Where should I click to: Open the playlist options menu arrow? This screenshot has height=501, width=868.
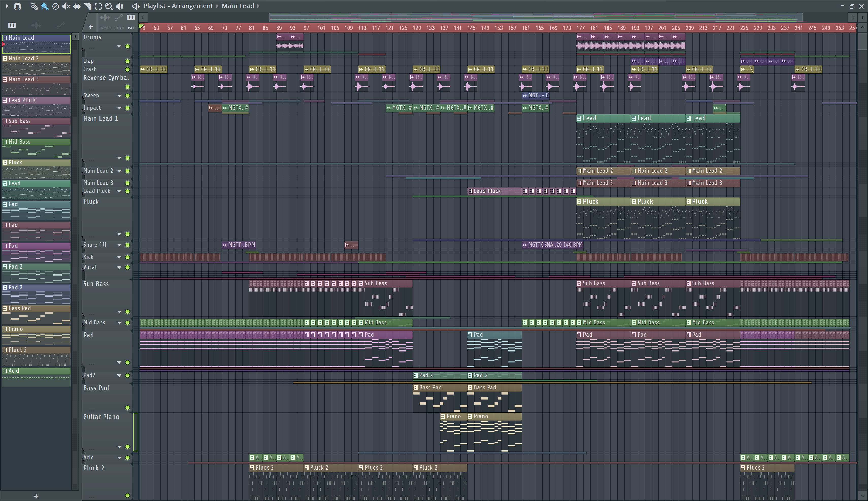pos(7,6)
